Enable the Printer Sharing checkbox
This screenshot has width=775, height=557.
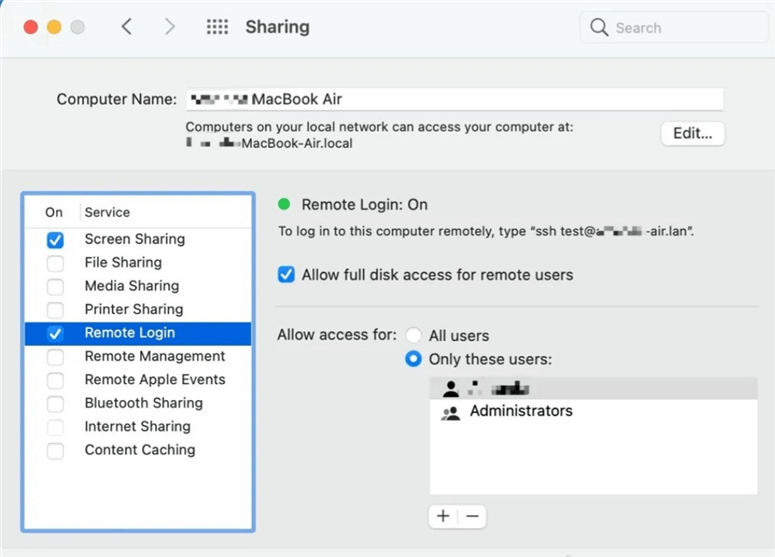click(55, 310)
